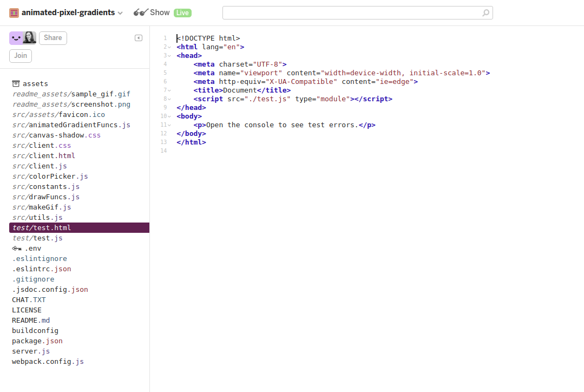Click the "./test.js" script src string
The width and height of the screenshot is (584, 392).
(267, 99)
